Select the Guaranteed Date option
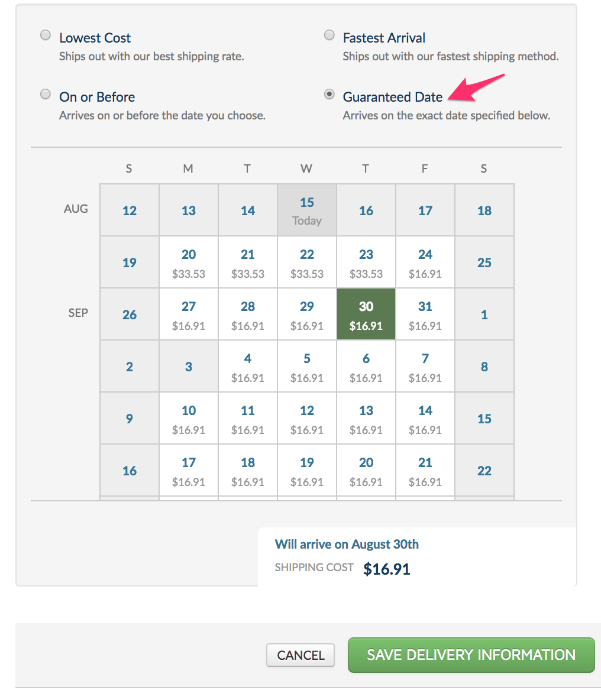The height and width of the screenshot is (700, 601). 329,94
